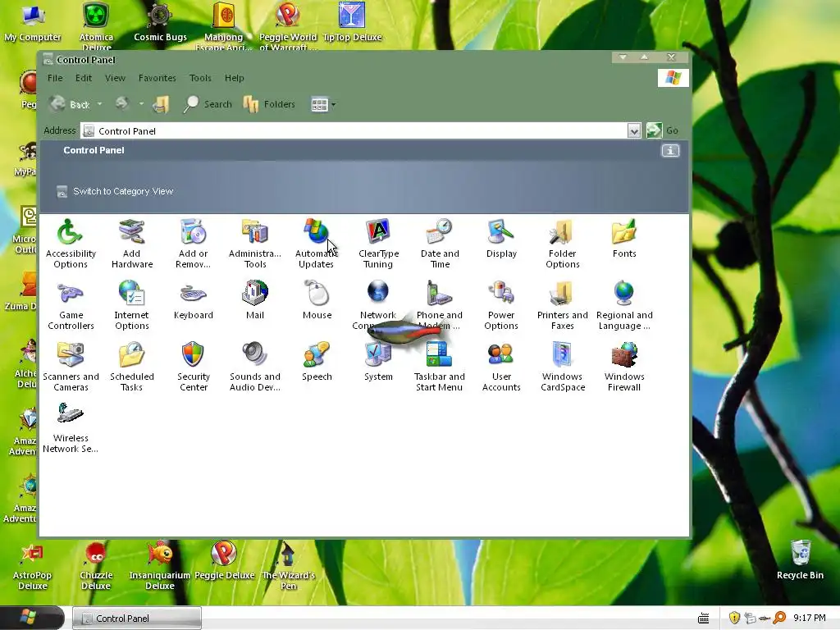Select Scanners and Cameras icon
840x630 pixels.
tap(71, 367)
